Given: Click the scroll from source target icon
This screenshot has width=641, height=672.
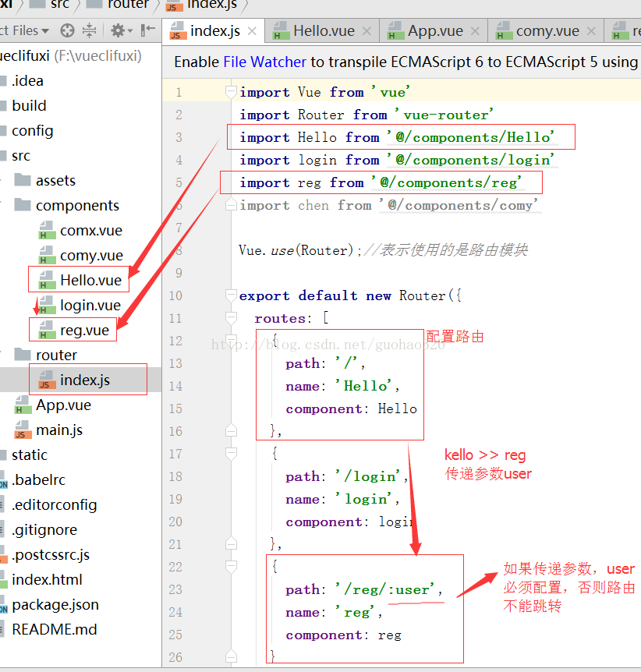Looking at the screenshot, I should [67, 30].
